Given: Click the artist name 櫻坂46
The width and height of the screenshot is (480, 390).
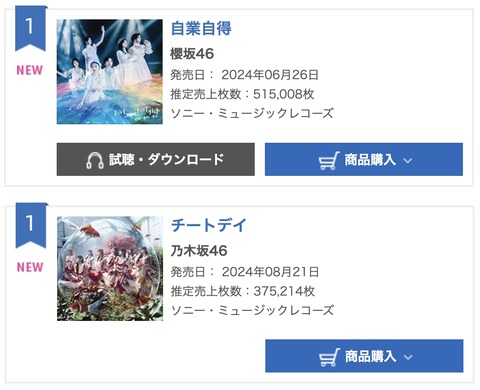Looking at the screenshot, I should 192,54.
